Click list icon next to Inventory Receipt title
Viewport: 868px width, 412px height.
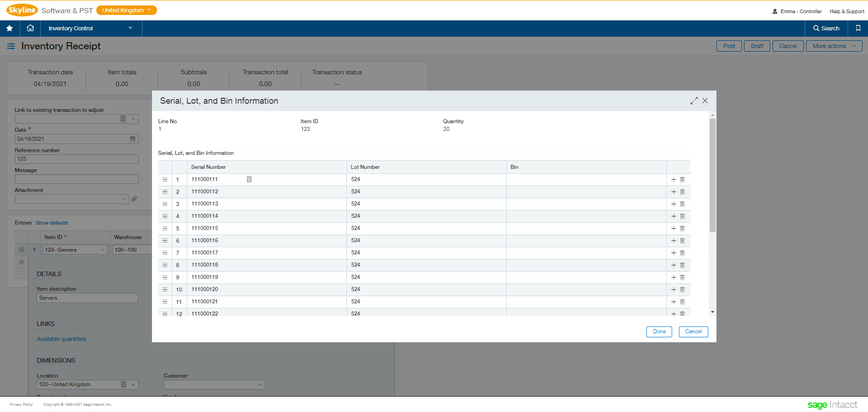click(x=11, y=46)
